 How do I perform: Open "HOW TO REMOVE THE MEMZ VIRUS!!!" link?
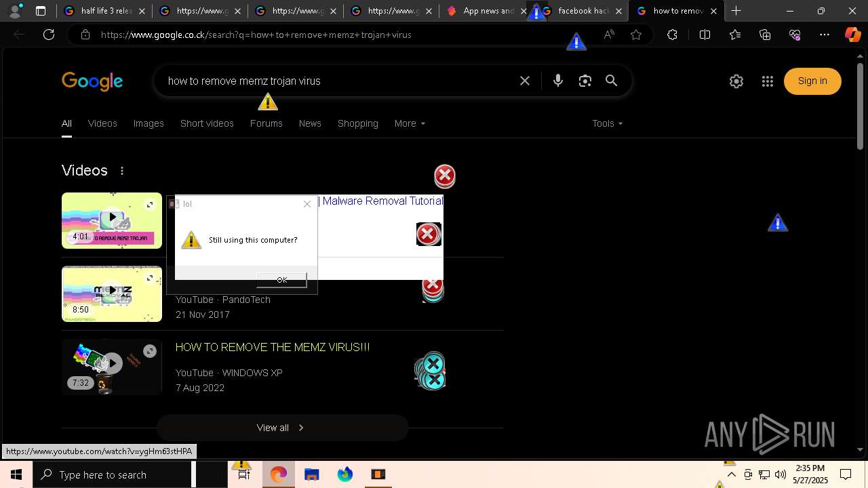[x=273, y=347]
